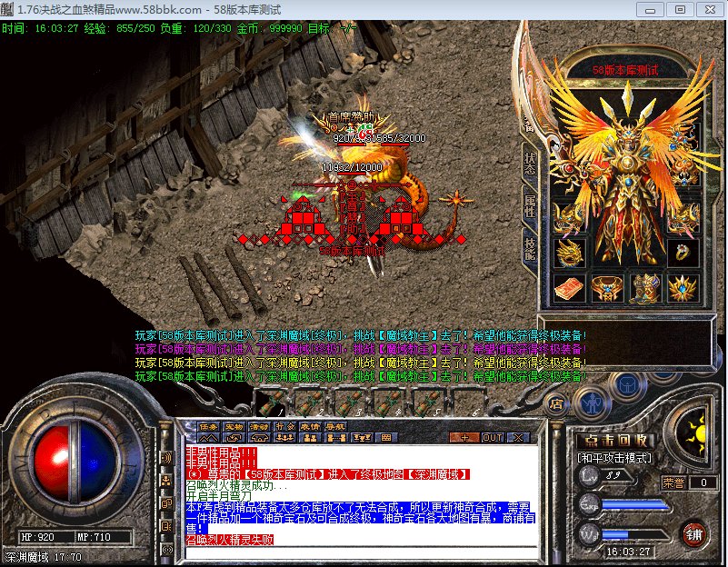Click the jeweled necklace equipment slot
This screenshot has height=567, width=728.
[x=683, y=138]
